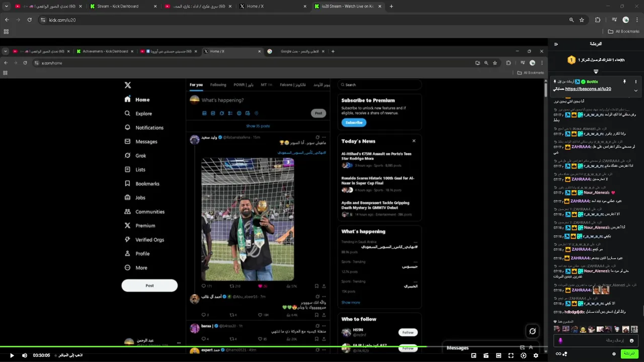
Task: Expand the X Messages drawer with the double chevron
Action: tap(530, 347)
